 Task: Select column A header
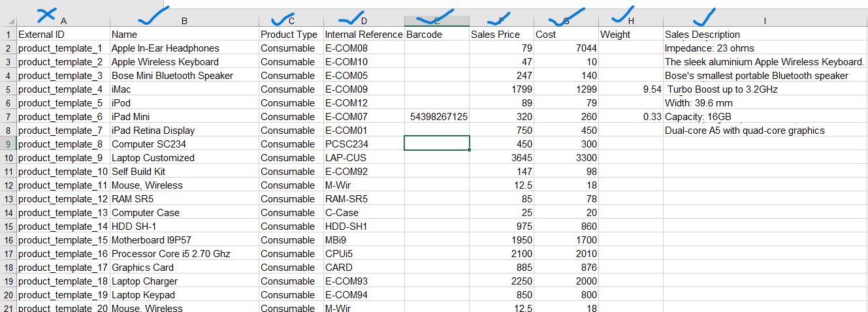click(x=63, y=21)
